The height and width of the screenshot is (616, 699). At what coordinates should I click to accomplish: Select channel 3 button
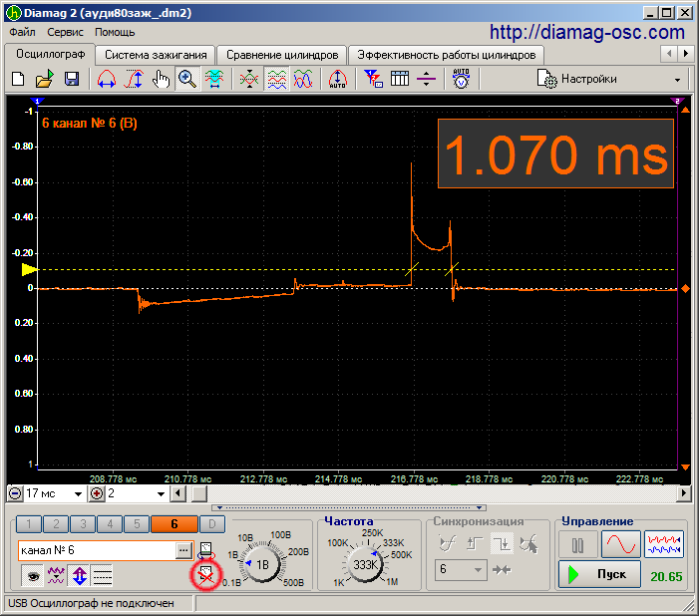coord(83,524)
